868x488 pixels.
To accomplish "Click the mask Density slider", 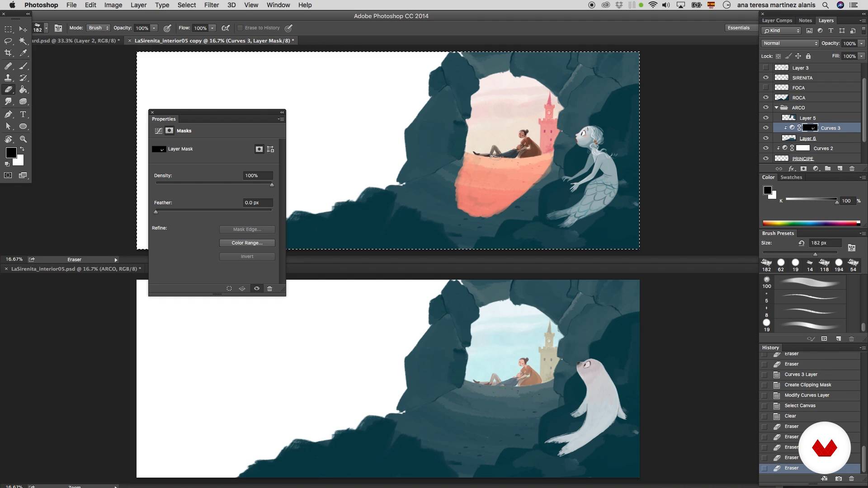I will point(214,183).
